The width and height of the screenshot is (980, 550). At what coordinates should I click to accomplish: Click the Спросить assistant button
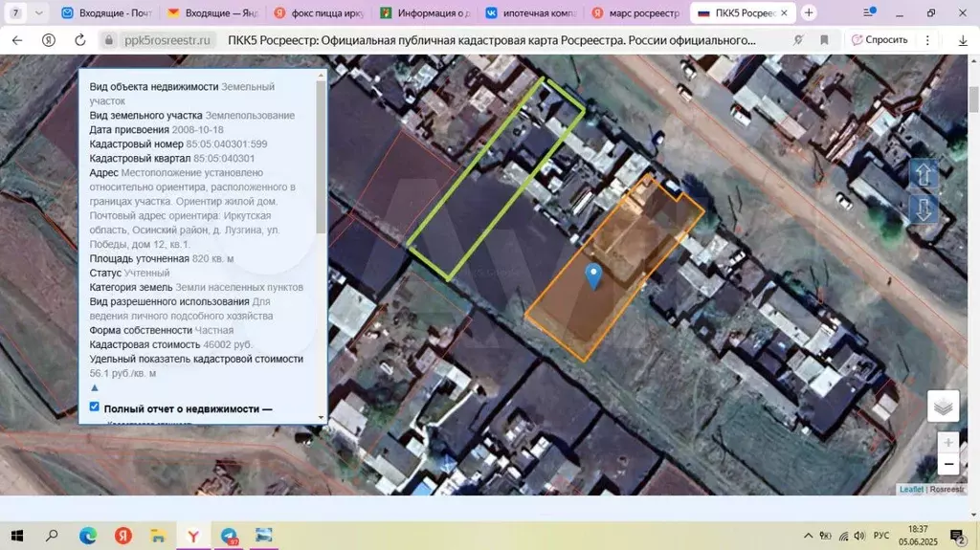(x=880, y=40)
